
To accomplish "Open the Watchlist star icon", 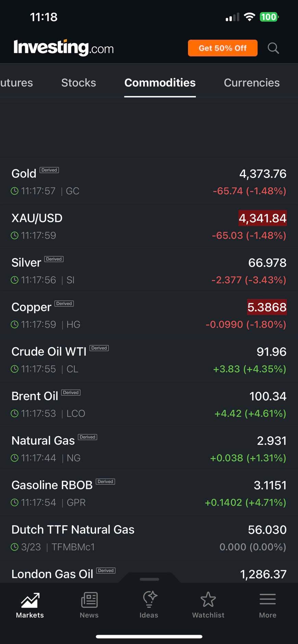I will point(208,600).
